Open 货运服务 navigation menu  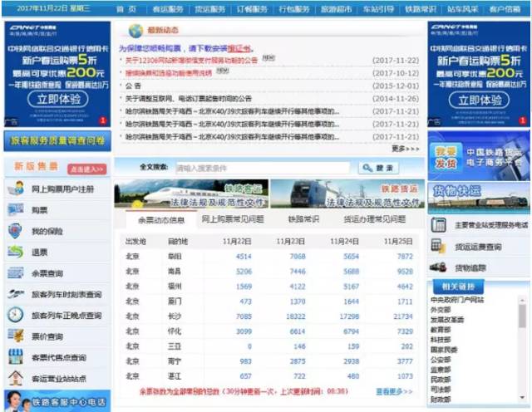(210, 9)
